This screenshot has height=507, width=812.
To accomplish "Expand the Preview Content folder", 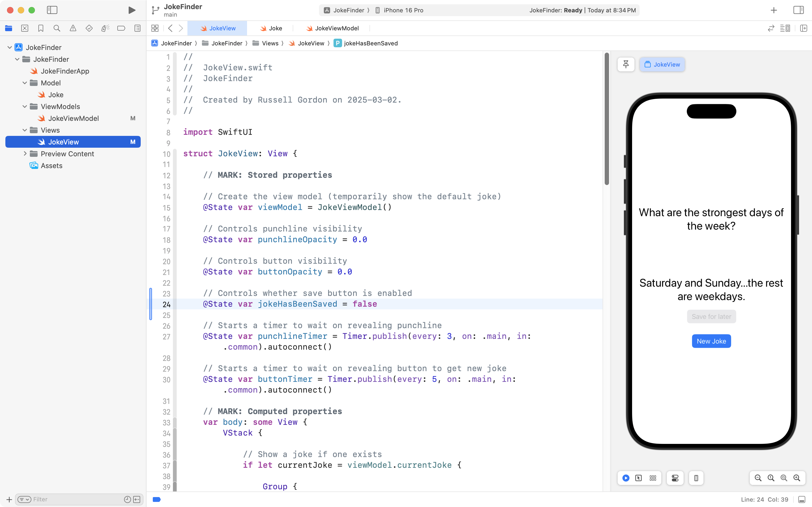I will (x=25, y=154).
